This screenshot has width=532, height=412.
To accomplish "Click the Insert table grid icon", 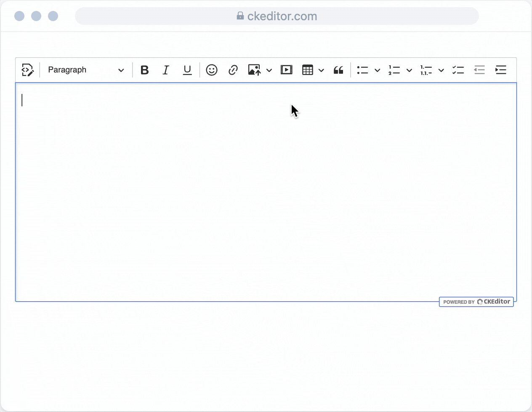I will click(308, 70).
